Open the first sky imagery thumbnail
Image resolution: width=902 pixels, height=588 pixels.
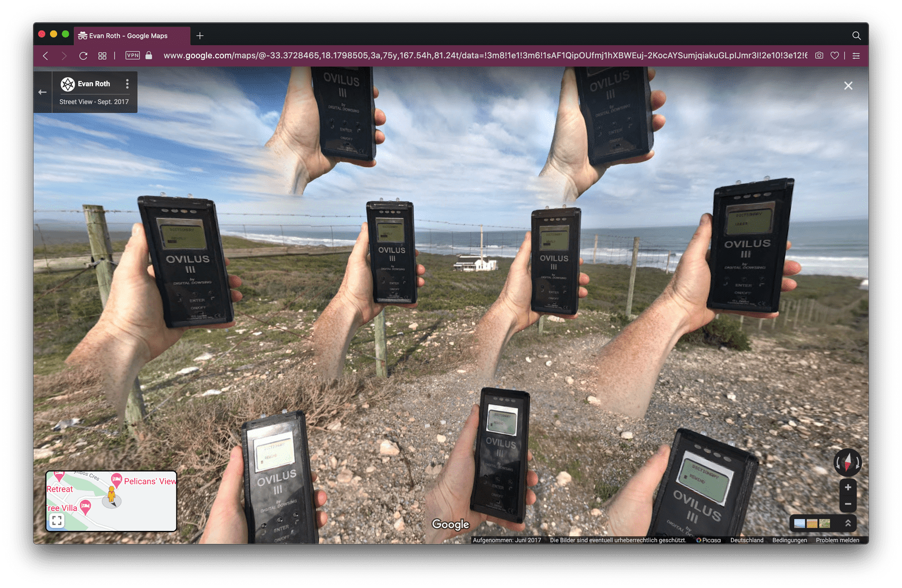click(800, 523)
